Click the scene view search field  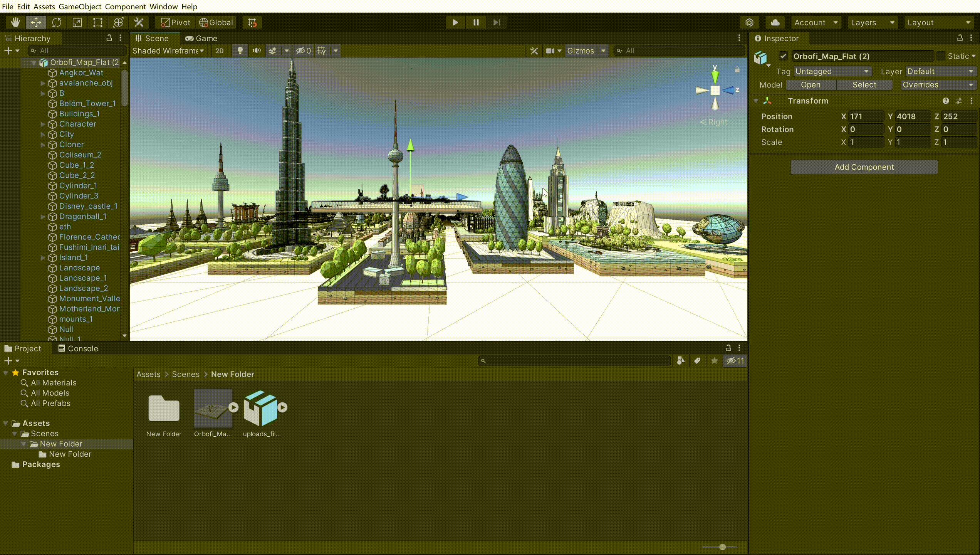coord(680,50)
